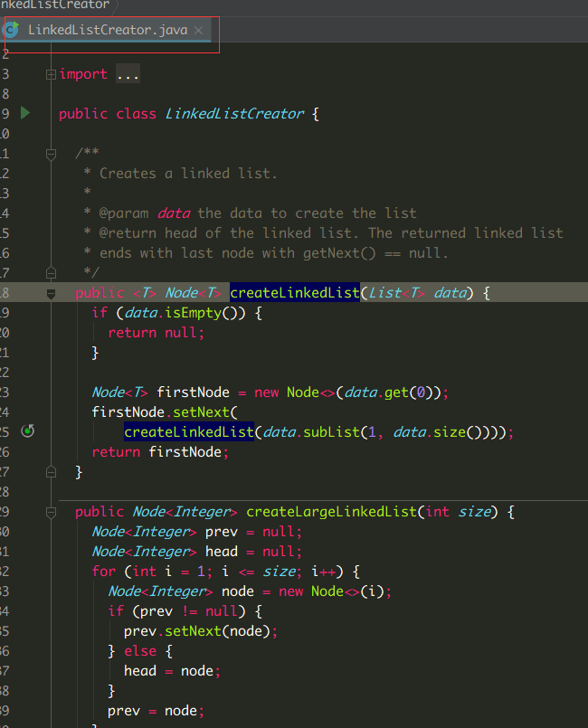Screen dimensions: 588x728
Task: Expand the folded import block
Action: coord(51,74)
